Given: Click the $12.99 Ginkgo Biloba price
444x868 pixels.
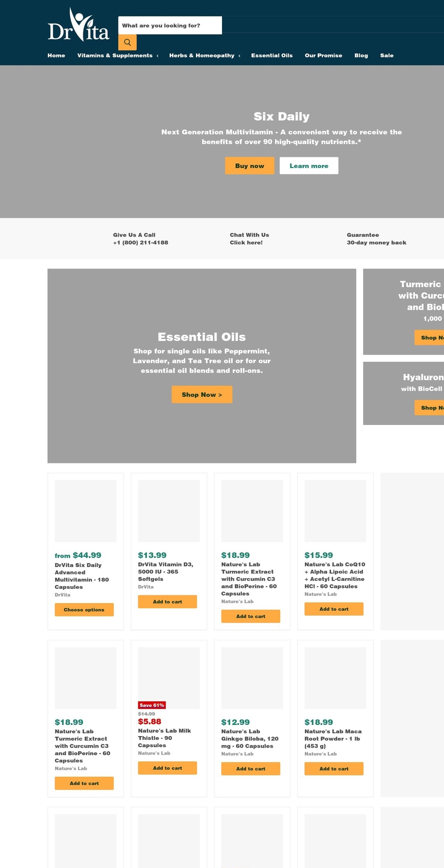Looking at the screenshot, I should (x=235, y=722).
